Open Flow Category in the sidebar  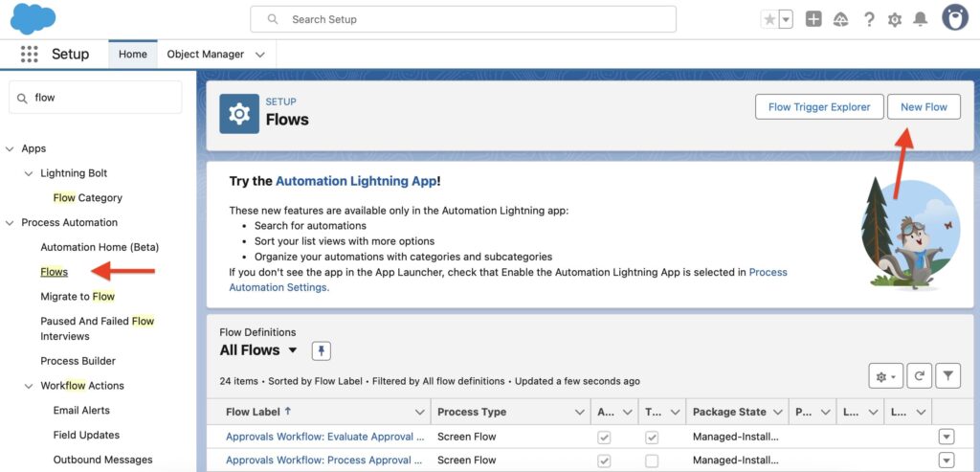coord(87,198)
